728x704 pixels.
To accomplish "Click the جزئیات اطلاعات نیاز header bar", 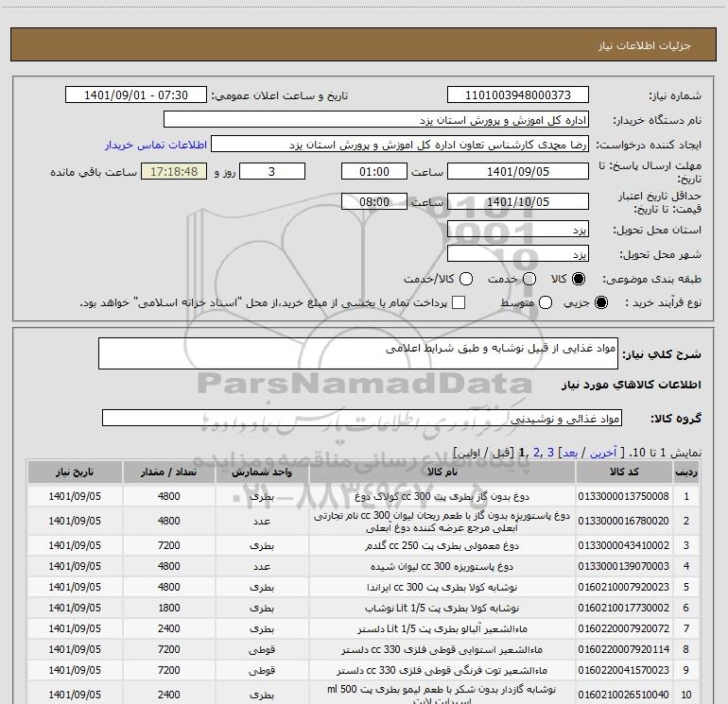I will tap(364, 44).
